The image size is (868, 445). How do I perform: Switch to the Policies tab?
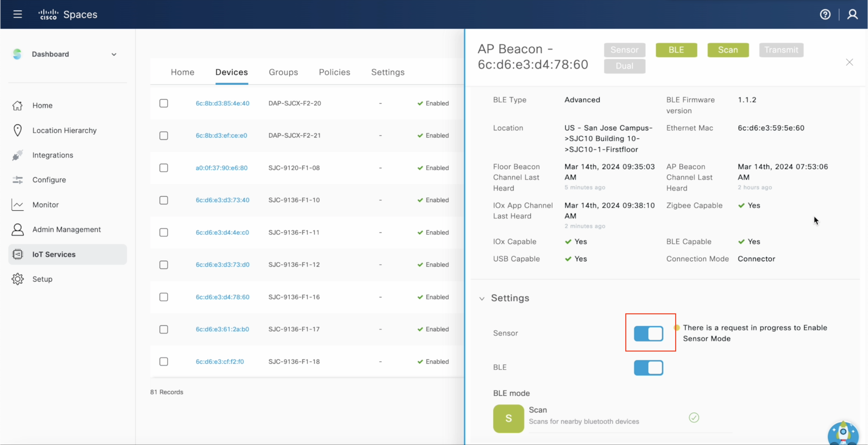pos(334,72)
